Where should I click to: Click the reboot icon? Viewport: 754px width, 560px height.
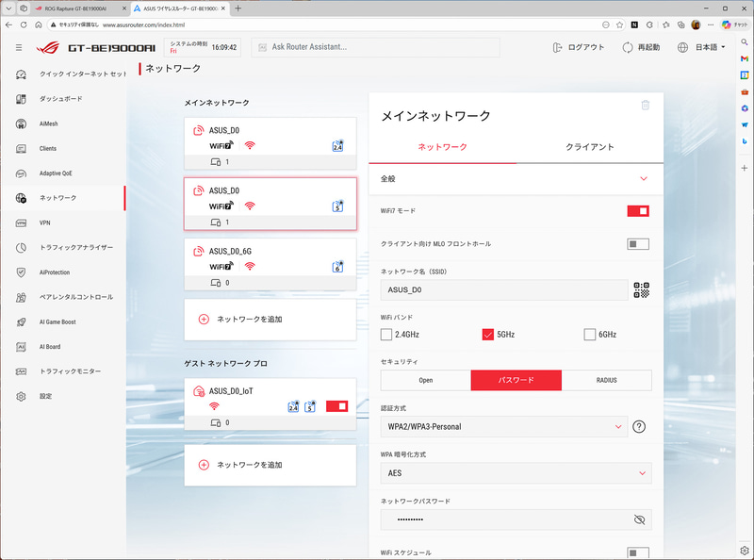(628, 48)
